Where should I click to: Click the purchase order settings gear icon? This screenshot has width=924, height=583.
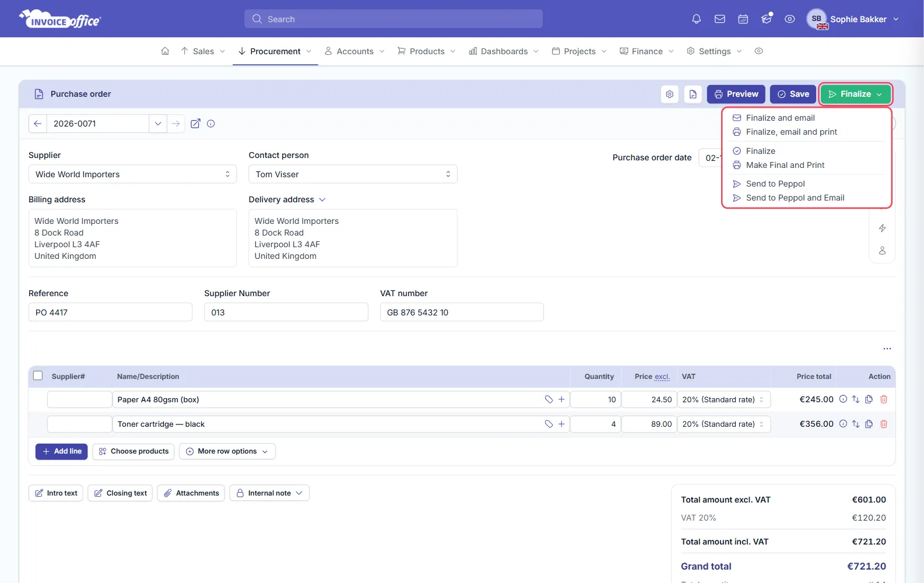click(x=670, y=94)
